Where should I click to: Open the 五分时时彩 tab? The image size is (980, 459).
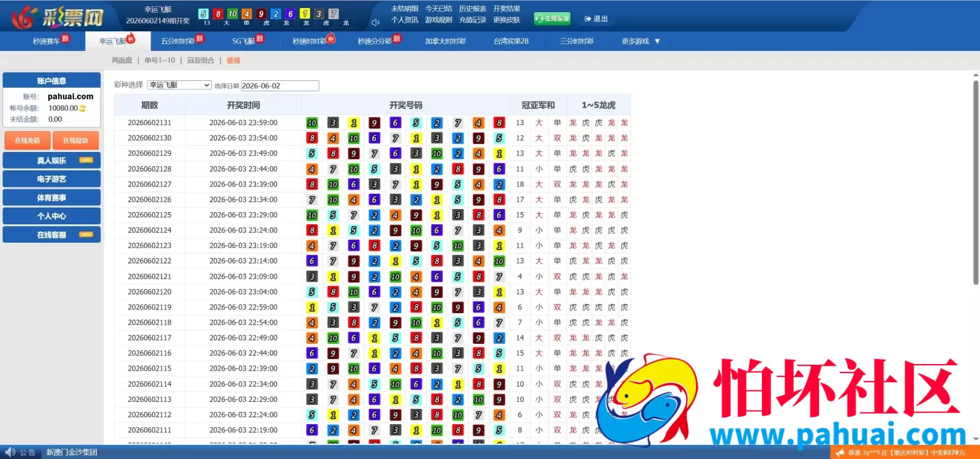[178, 41]
